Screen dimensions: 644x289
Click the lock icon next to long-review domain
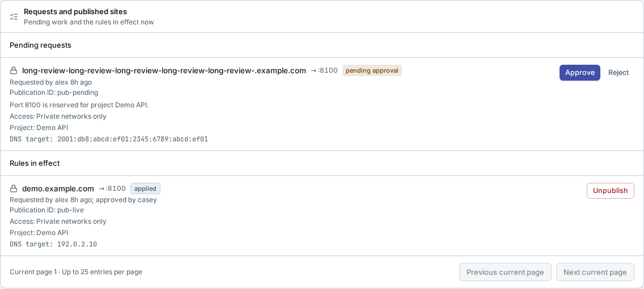coord(14,71)
